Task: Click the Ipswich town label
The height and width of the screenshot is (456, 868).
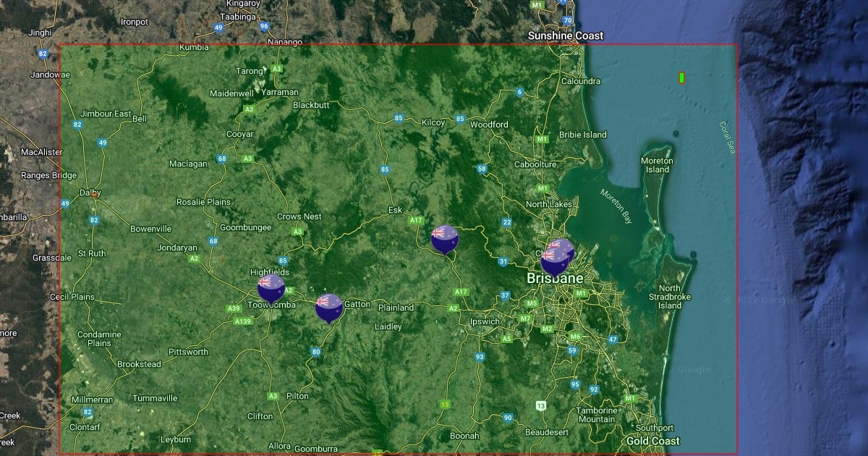Action: [x=484, y=321]
